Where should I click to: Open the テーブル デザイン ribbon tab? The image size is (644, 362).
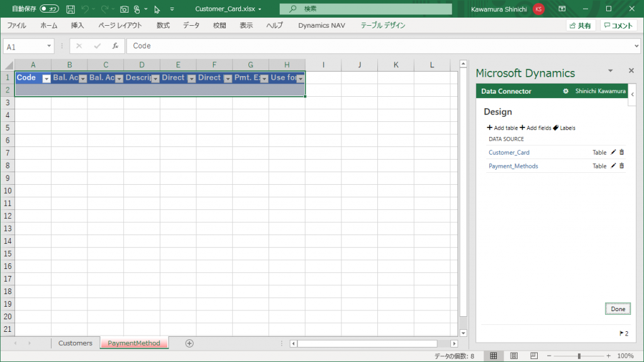383,25
